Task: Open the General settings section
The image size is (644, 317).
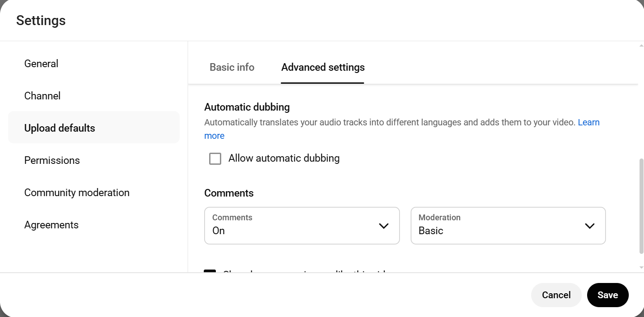Action: 41,63
